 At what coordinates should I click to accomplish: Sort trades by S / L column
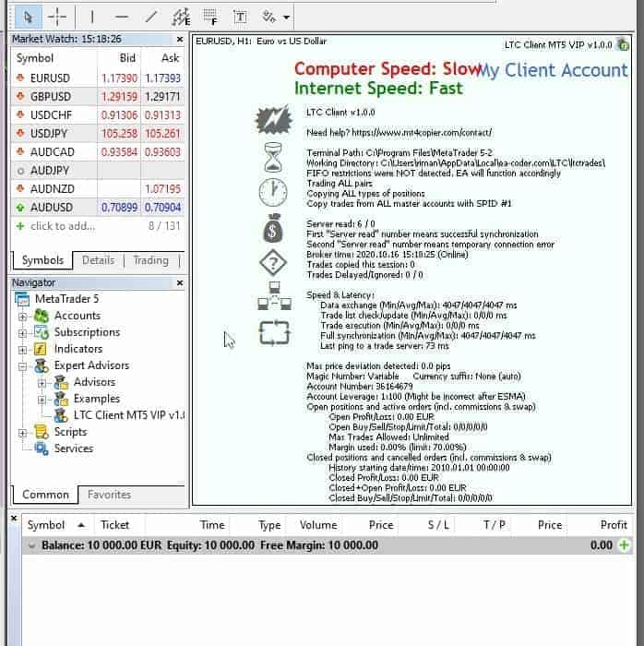click(438, 525)
